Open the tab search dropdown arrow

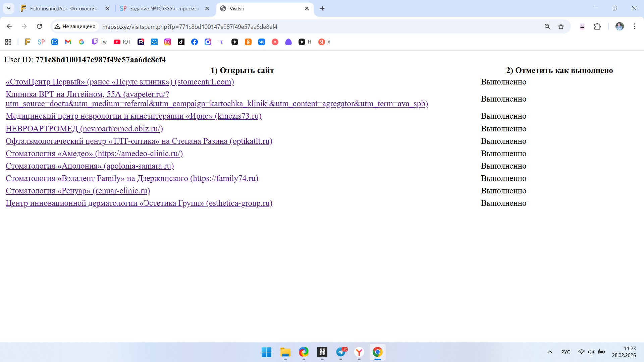coord(9,8)
